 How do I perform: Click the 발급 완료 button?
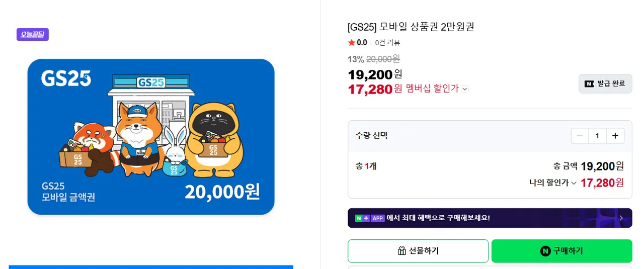pyautogui.click(x=605, y=83)
